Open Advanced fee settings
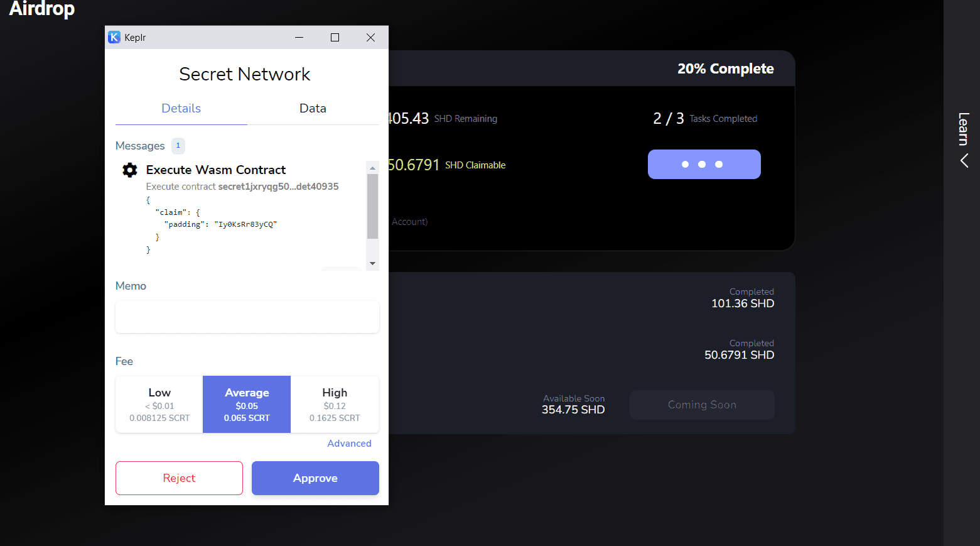 tap(350, 444)
